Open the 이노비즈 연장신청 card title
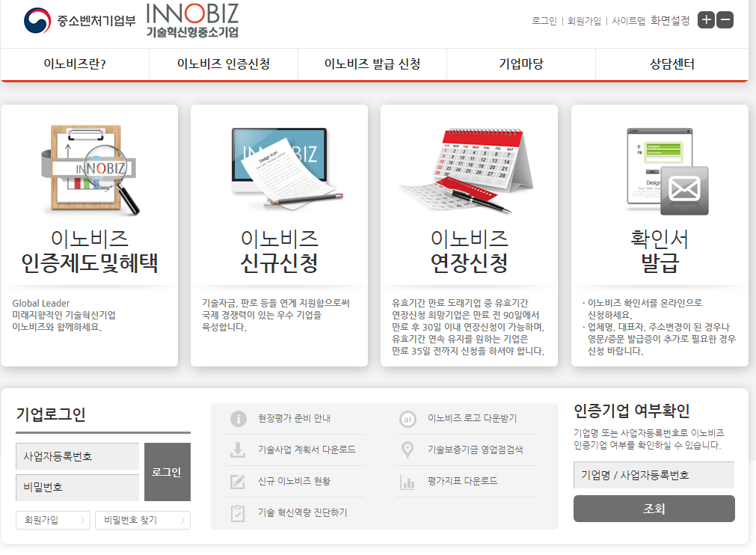 point(469,251)
